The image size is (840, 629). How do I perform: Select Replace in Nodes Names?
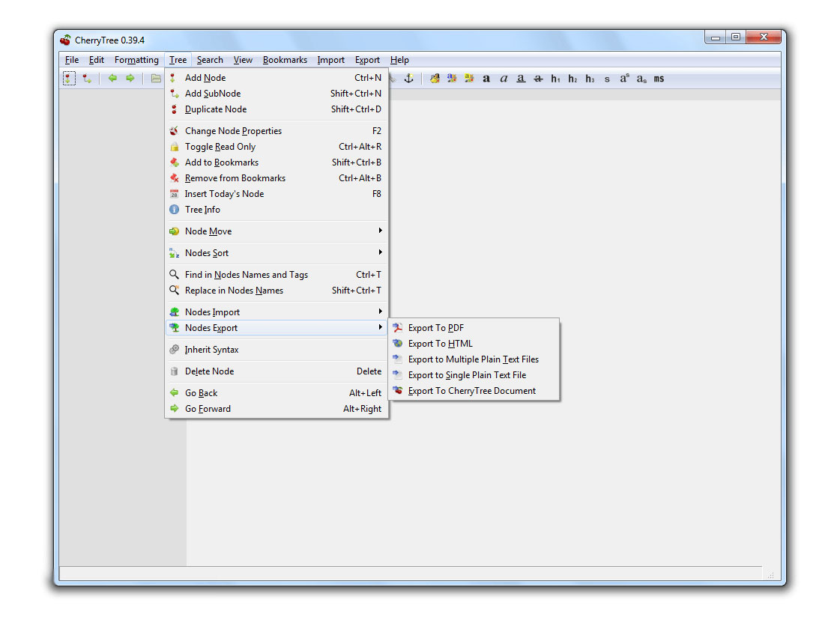tap(277, 290)
